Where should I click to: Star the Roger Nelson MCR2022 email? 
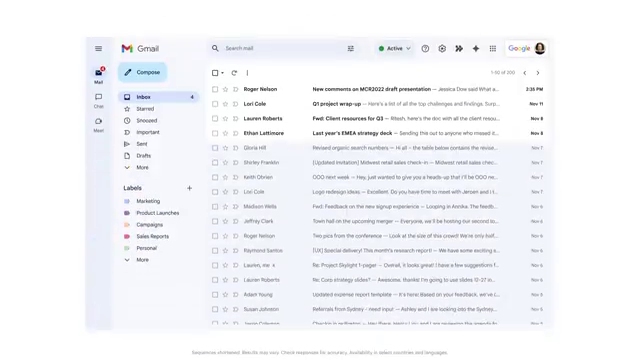click(225, 89)
